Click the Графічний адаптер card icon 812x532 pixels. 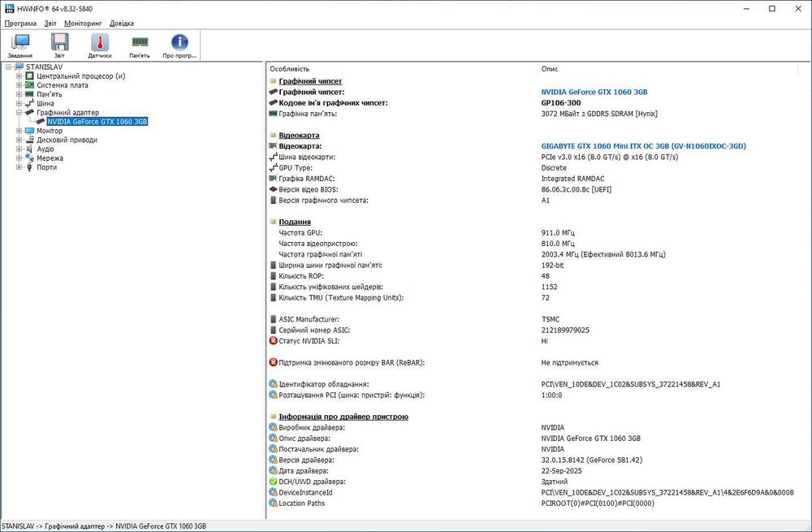(29, 112)
